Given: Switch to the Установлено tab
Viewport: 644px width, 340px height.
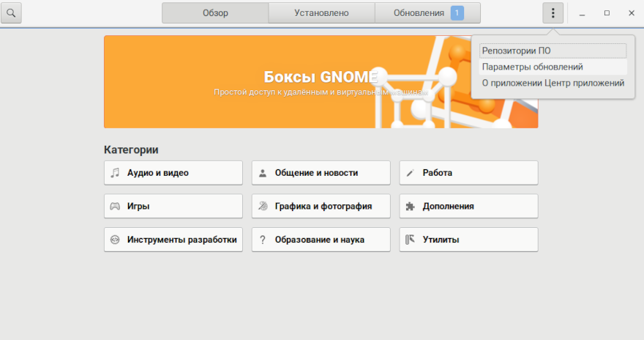Looking at the screenshot, I should point(321,13).
